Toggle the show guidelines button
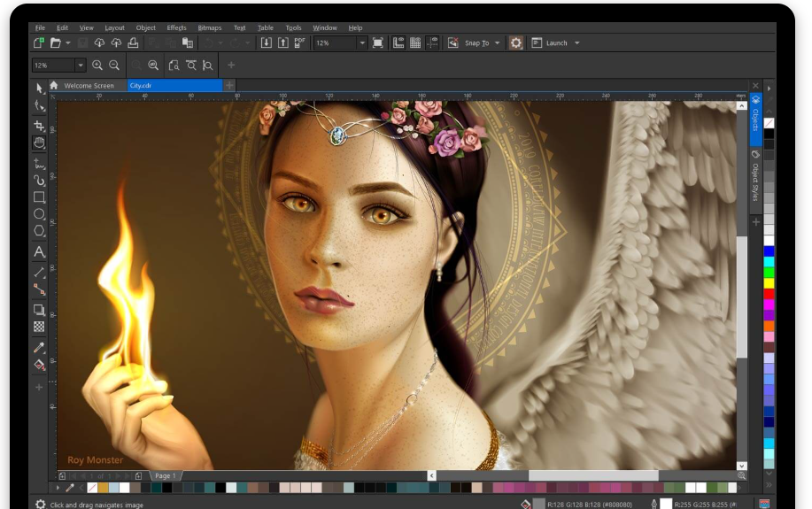The height and width of the screenshot is (509, 812). tap(432, 42)
